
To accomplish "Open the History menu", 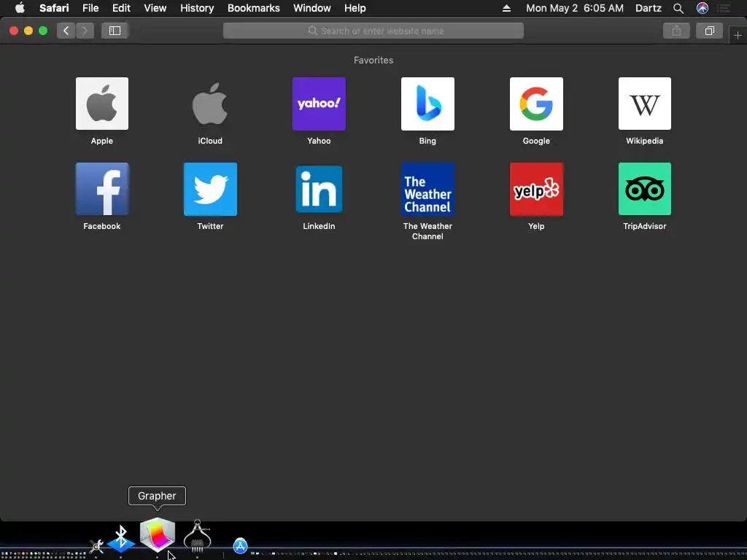I will [x=197, y=8].
